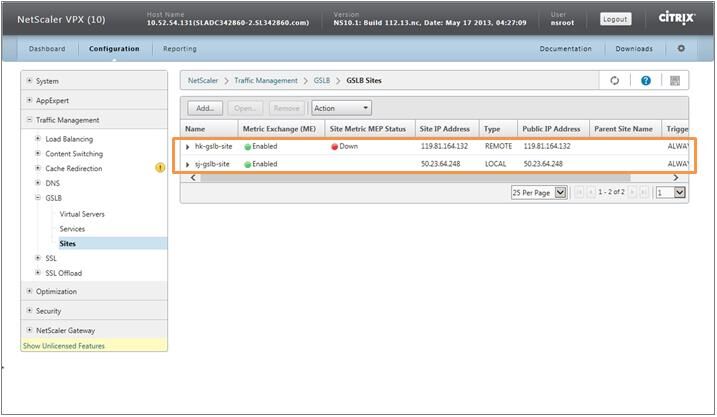The image size is (717, 417).
Task: Open the 25 Per Page dropdown
Action: 539,192
